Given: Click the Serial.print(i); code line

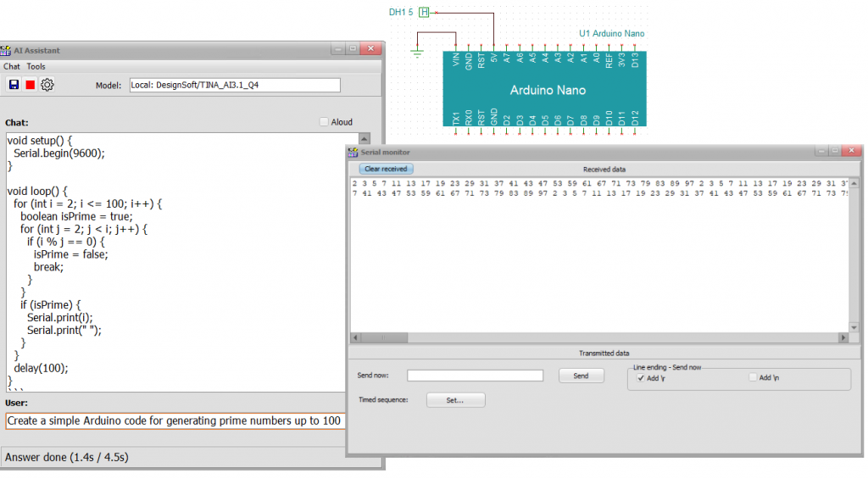Looking at the screenshot, I should coord(60,318).
